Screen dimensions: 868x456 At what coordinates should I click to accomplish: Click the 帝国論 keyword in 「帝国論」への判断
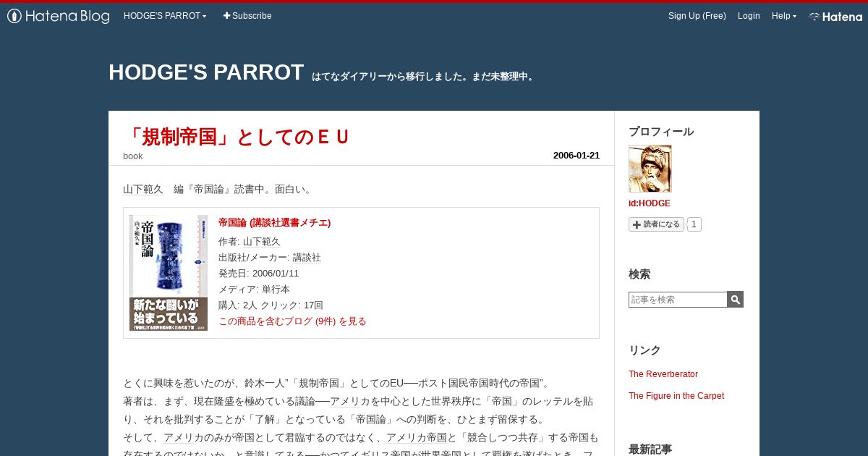pos(370,420)
